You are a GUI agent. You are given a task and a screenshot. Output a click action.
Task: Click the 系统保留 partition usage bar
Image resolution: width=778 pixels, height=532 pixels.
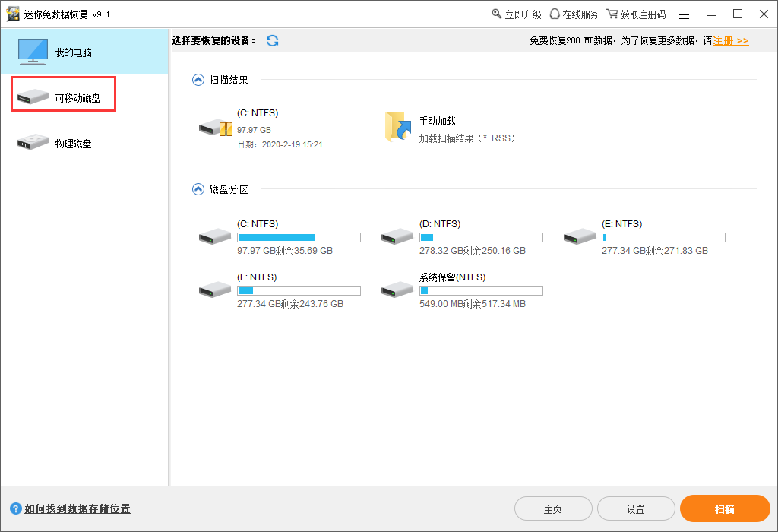tap(481, 291)
